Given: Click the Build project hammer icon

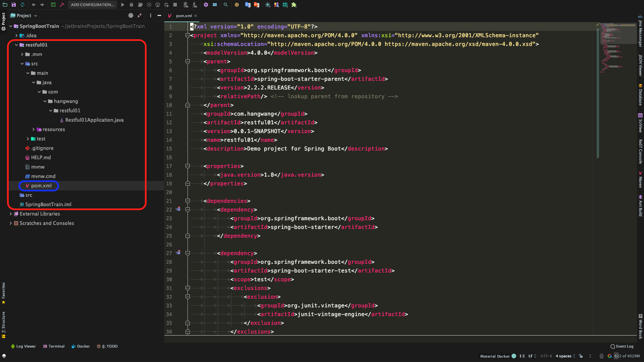Looking at the screenshot, I should coord(62,5).
